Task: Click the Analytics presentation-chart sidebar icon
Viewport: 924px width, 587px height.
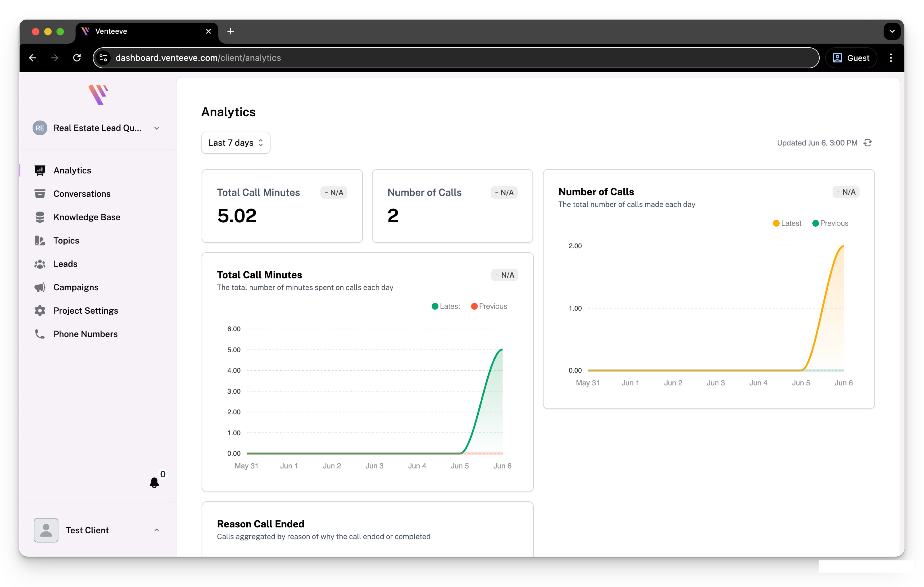Action: click(40, 170)
